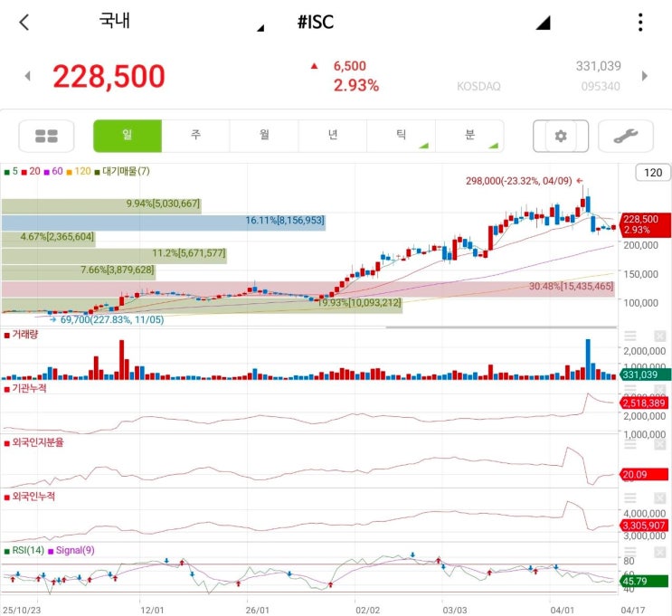
Task: Tap the 2,518,389 institutional value tag
Action: (644, 403)
